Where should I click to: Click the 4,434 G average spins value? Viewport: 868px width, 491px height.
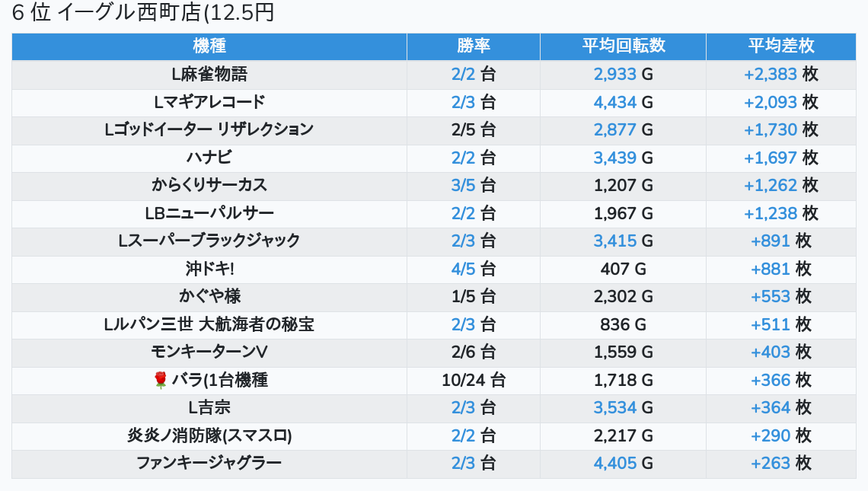(x=624, y=103)
